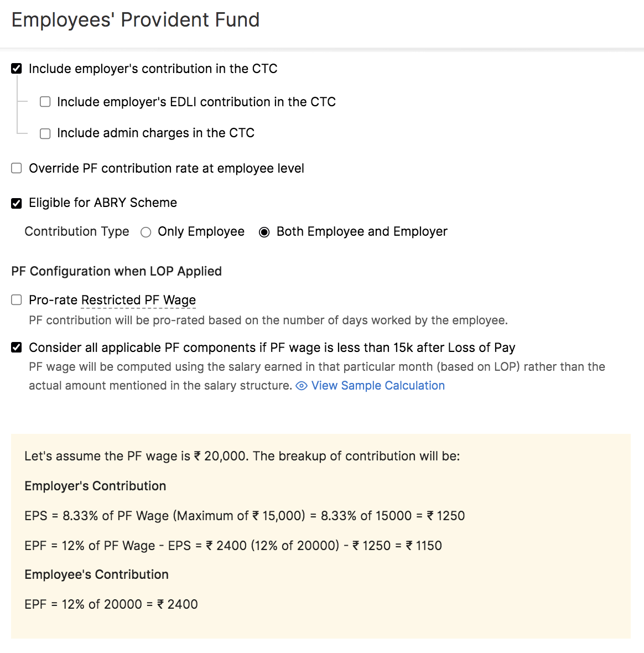The width and height of the screenshot is (644, 653).
Task: Tick the Include admin charges checkbox
Action: (x=45, y=133)
